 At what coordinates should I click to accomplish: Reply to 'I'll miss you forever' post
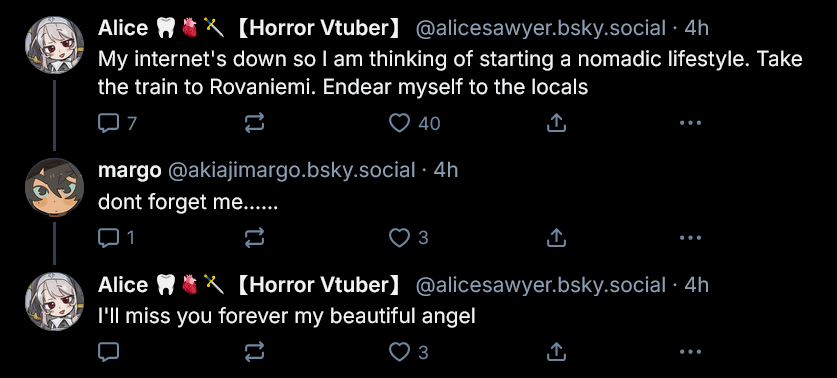[108, 352]
